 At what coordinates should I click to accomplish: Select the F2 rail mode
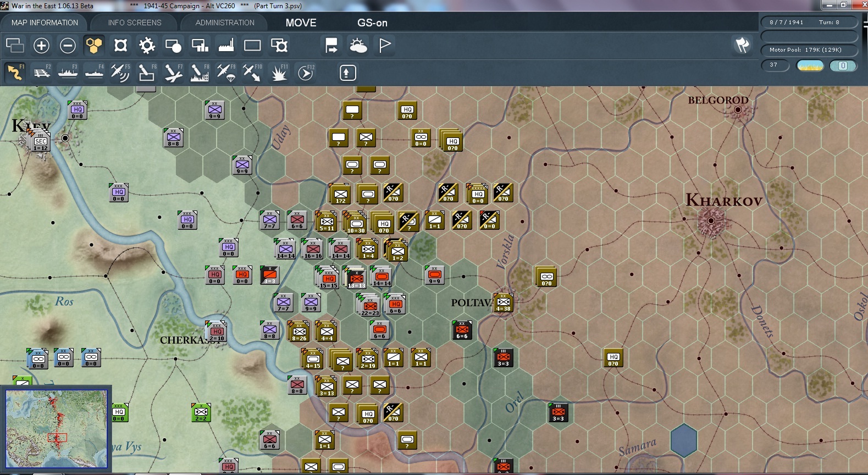[x=41, y=73]
